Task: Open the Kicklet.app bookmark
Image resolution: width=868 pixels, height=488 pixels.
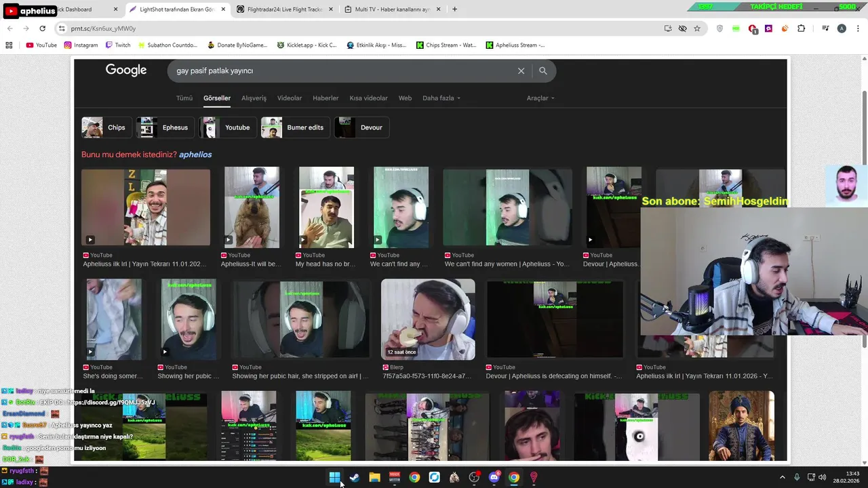Action: coord(307,45)
